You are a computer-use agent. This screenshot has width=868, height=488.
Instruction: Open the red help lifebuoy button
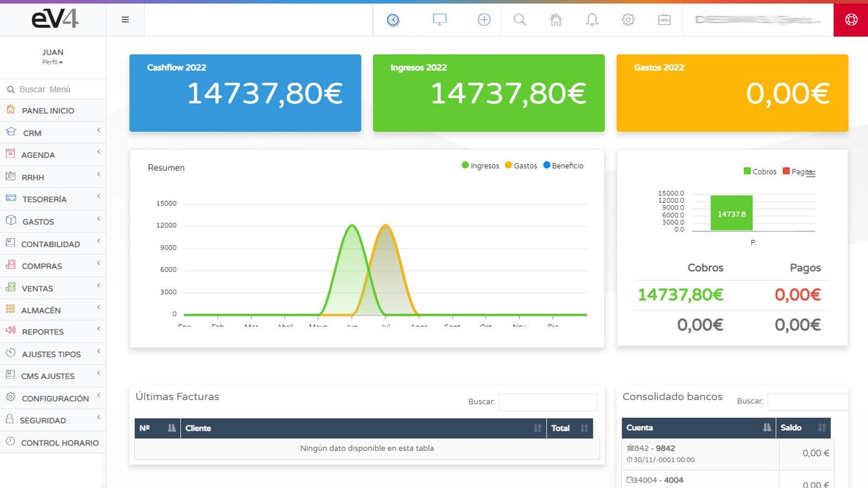point(851,20)
